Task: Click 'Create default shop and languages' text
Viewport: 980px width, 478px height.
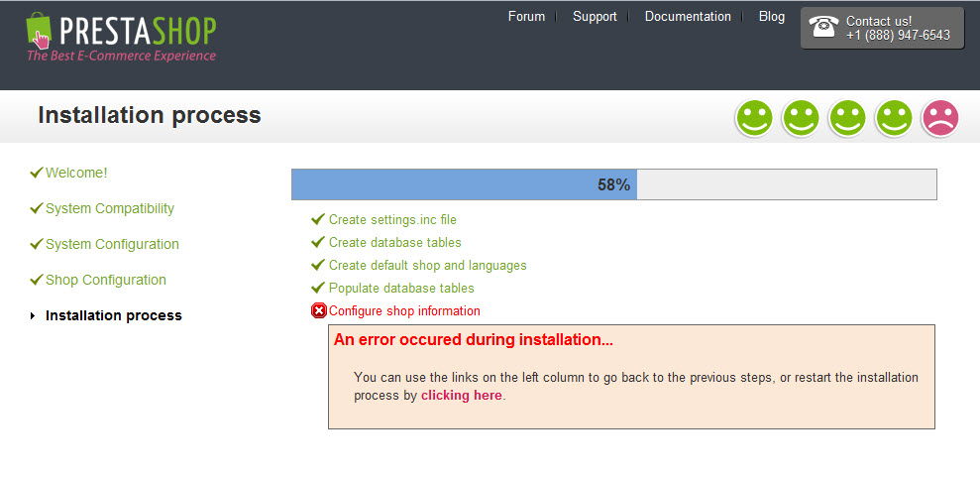Action: pyautogui.click(x=427, y=265)
